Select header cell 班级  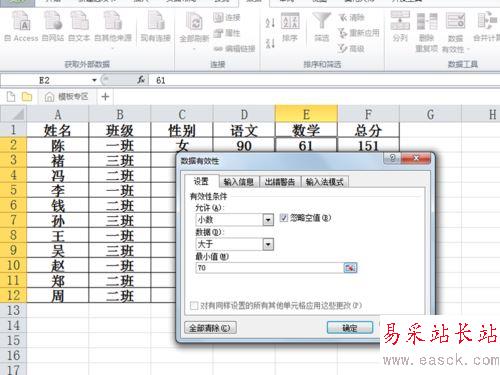pos(120,130)
